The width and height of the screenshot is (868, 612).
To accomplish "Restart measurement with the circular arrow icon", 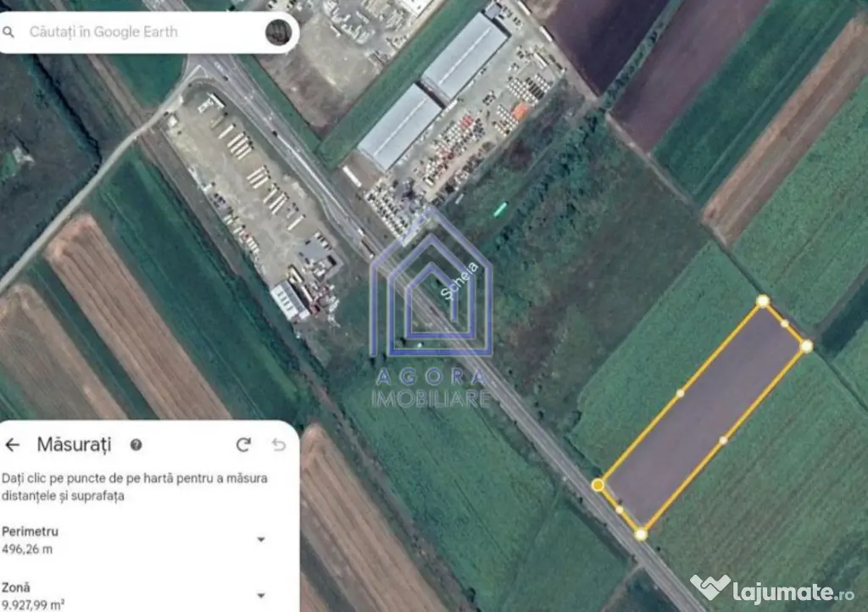I will pyautogui.click(x=243, y=445).
